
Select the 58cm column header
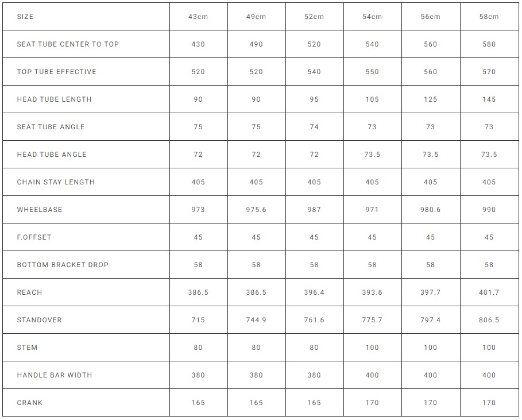click(489, 17)
